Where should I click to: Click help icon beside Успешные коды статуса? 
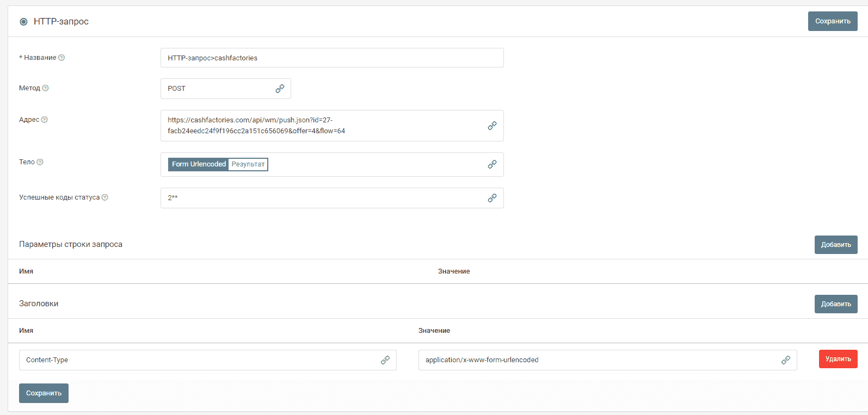[105, 197]
